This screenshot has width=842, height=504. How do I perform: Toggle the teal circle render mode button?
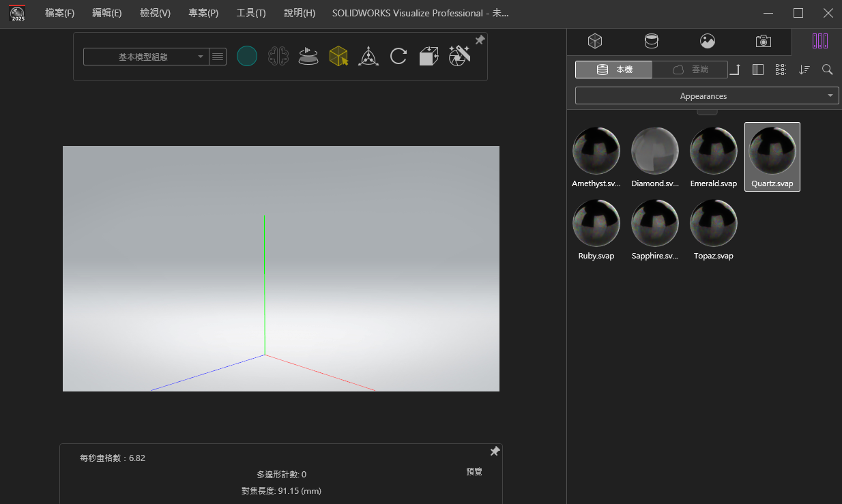coord(247,57)
